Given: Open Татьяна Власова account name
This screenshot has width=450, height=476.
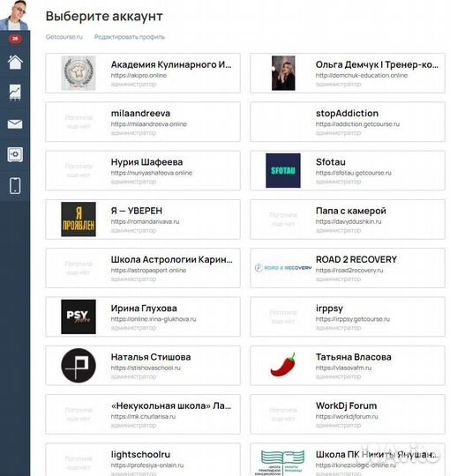Looking at the screenshot, I should click(353, 357).
